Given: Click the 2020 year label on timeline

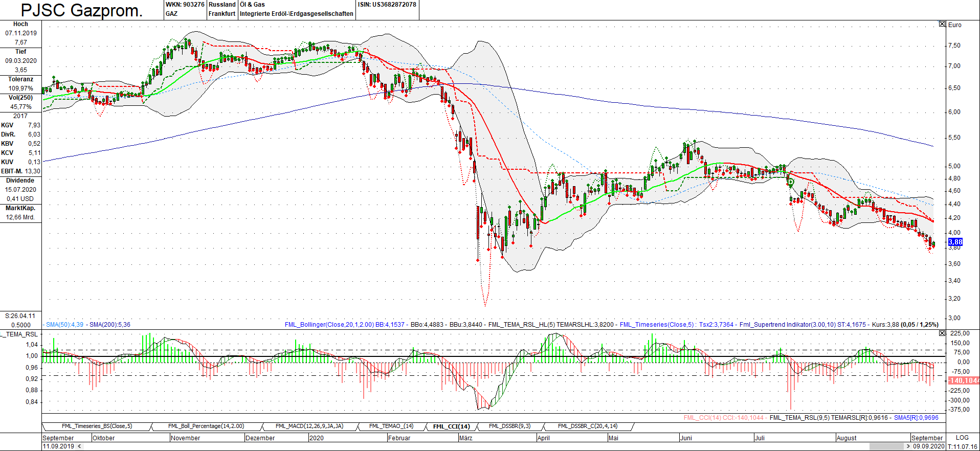Looking at the screenshot, I should [x=317, y=438].
